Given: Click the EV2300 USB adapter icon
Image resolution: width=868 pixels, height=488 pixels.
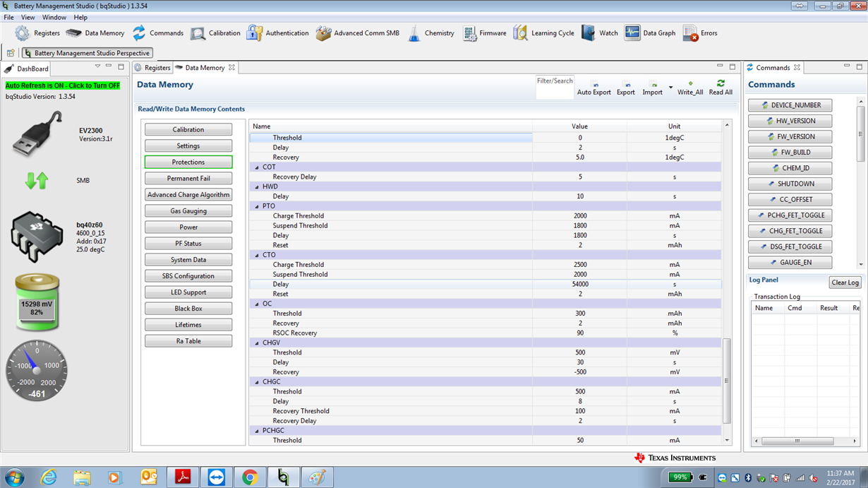Looking at the screenshot, I should click(37, 134).
